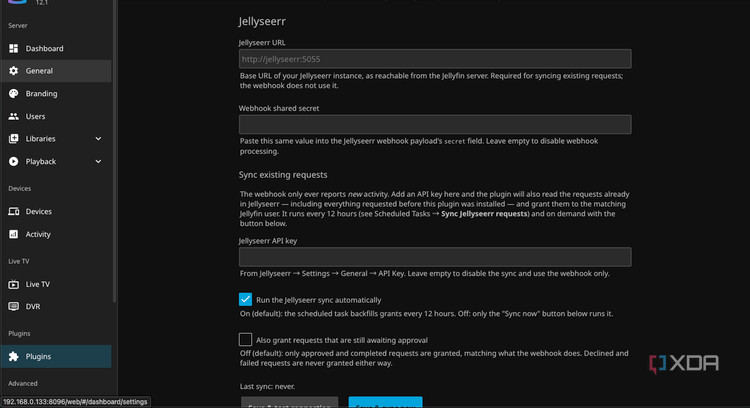Open the Users label
Screen dimensions: 750x408
pos(35,116)
